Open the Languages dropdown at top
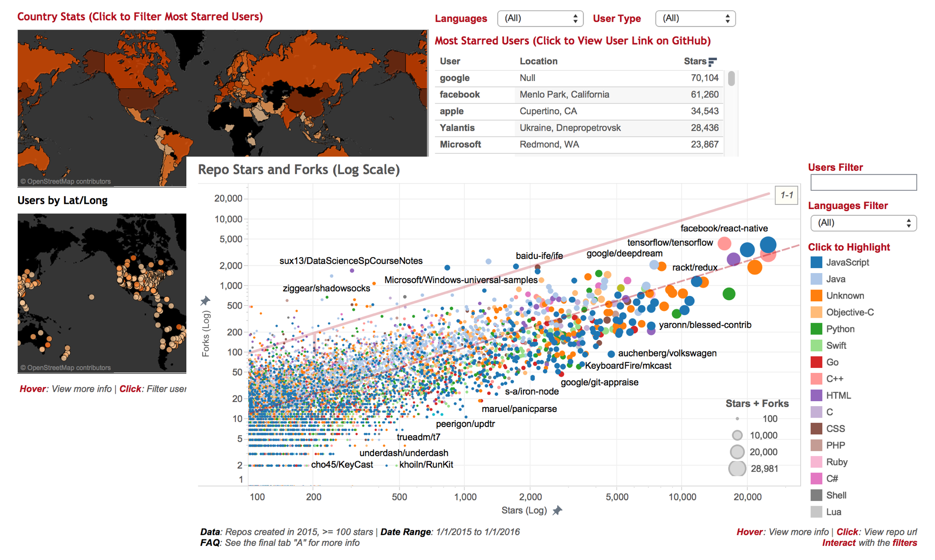The width and height of the screenshot is (935, 560). pos(540,19)
